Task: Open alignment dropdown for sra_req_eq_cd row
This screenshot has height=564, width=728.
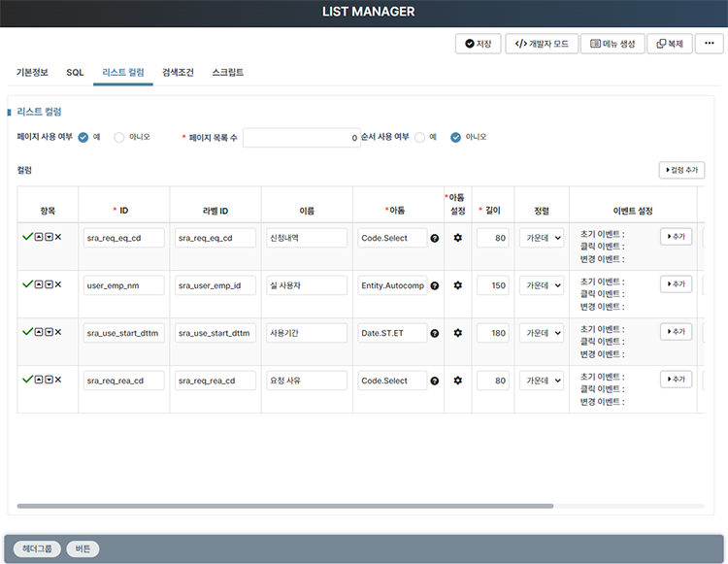Action: coord(541,238)
